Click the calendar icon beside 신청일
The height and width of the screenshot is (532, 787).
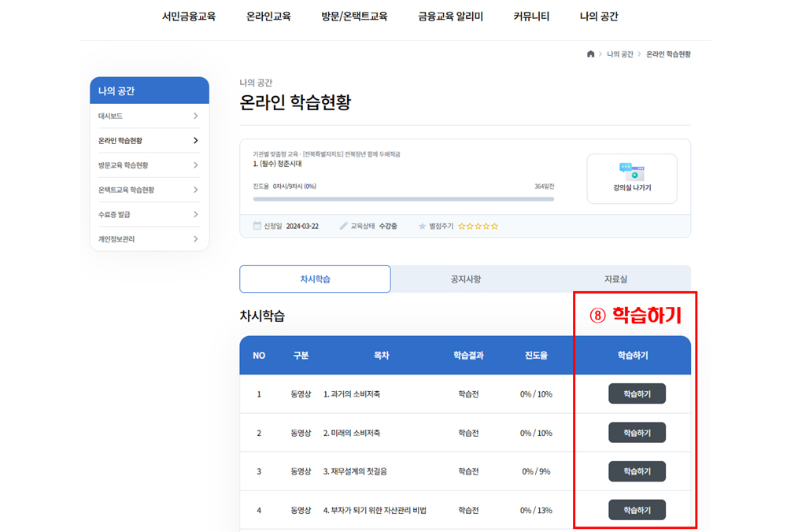click(257, 226)
